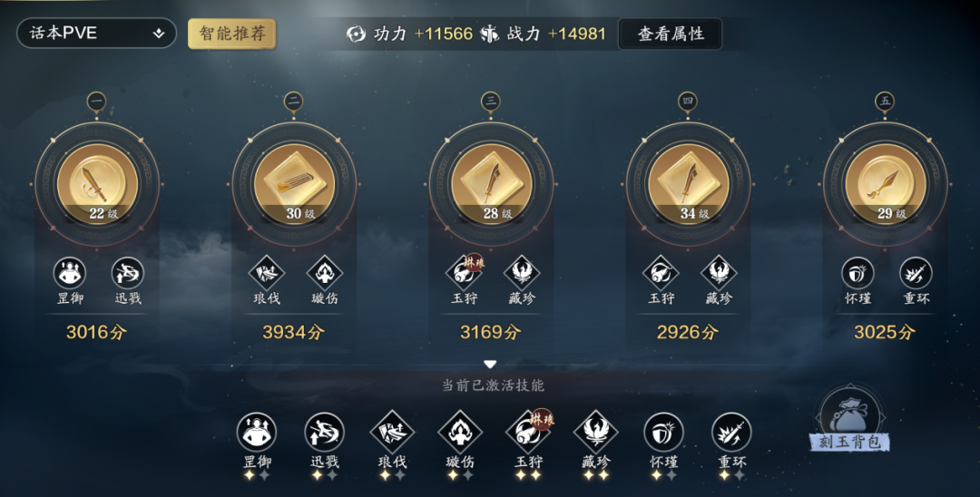Select slot five jade level 29

point(885,184)
